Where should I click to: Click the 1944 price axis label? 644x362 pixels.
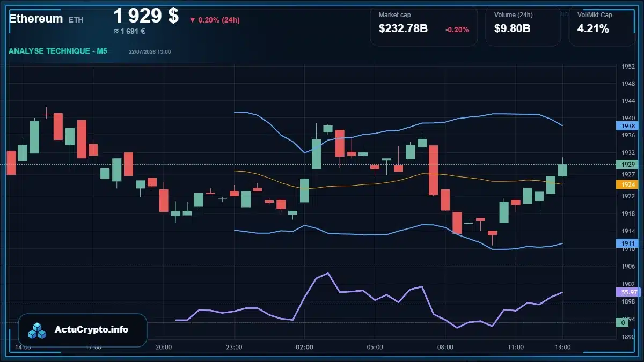[x=628, y=101]
